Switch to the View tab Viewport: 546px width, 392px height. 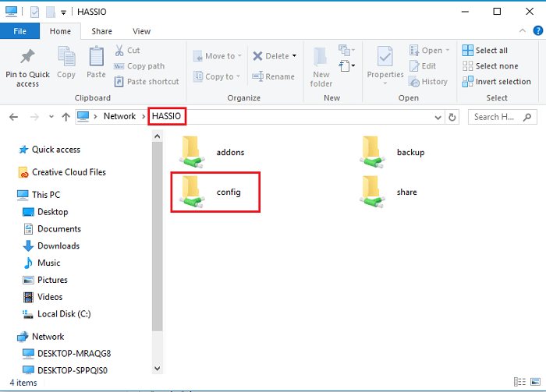click(x=141, y=31)
